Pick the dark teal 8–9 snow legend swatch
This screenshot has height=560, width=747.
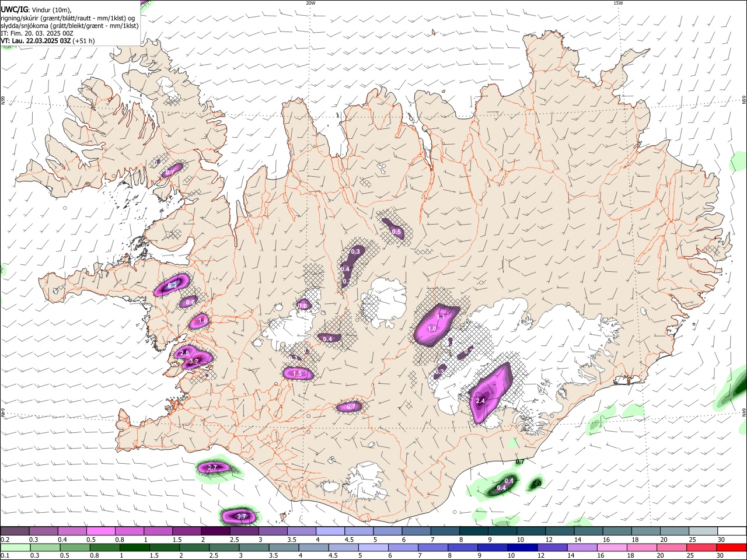click(473, 531)
